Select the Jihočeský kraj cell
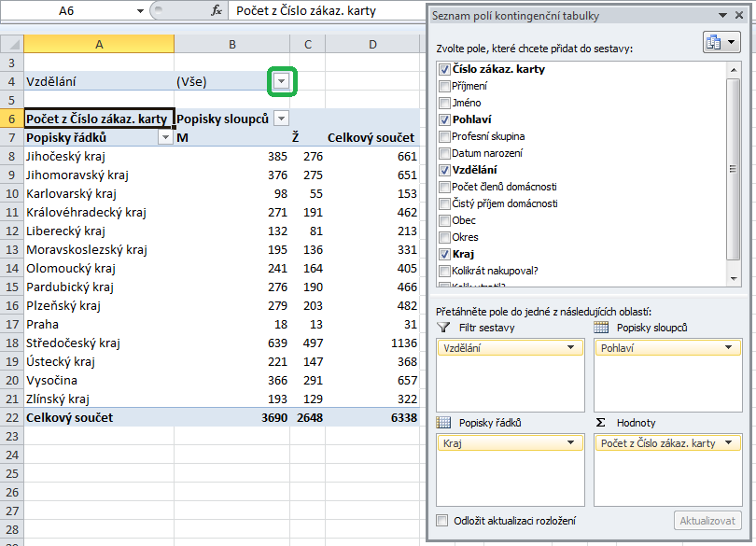The height and width of the screenshot is (546, 756). pos(99,156)
